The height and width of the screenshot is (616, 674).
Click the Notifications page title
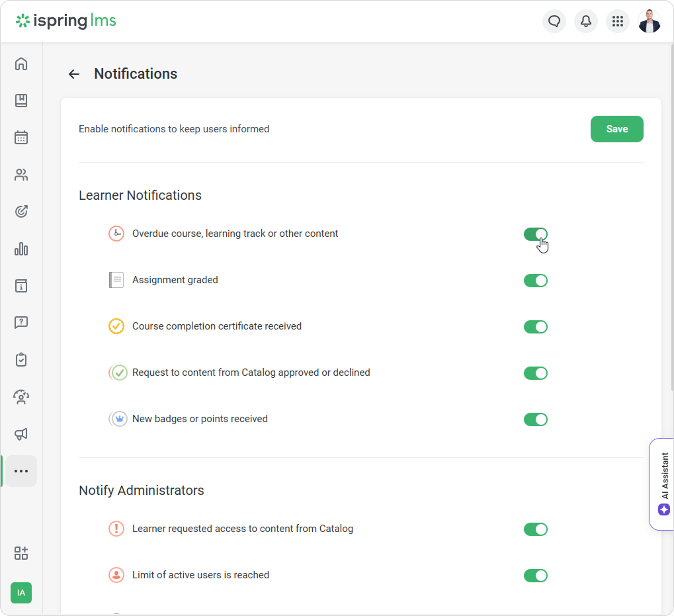[x=136, y=74]
